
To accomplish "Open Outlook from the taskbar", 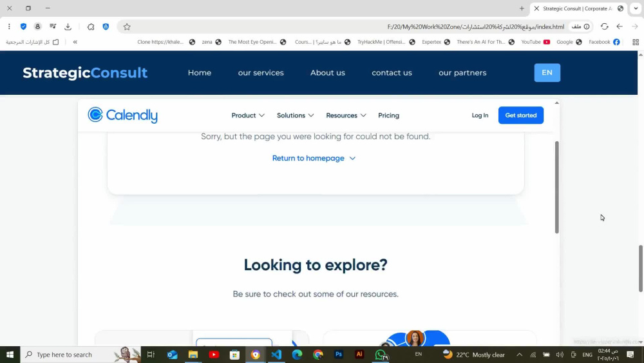I will pyautogui.click(x=173, y=355).
